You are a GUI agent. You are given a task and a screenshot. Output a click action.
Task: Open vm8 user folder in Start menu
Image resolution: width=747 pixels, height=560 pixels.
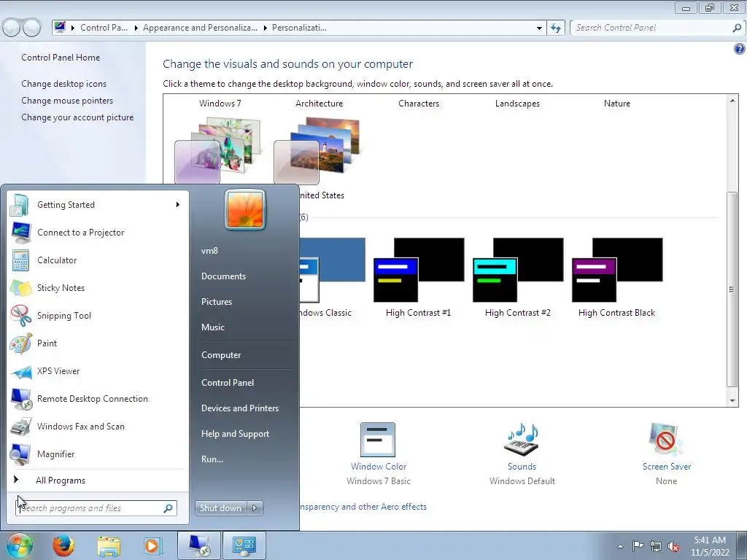[209, 251]
